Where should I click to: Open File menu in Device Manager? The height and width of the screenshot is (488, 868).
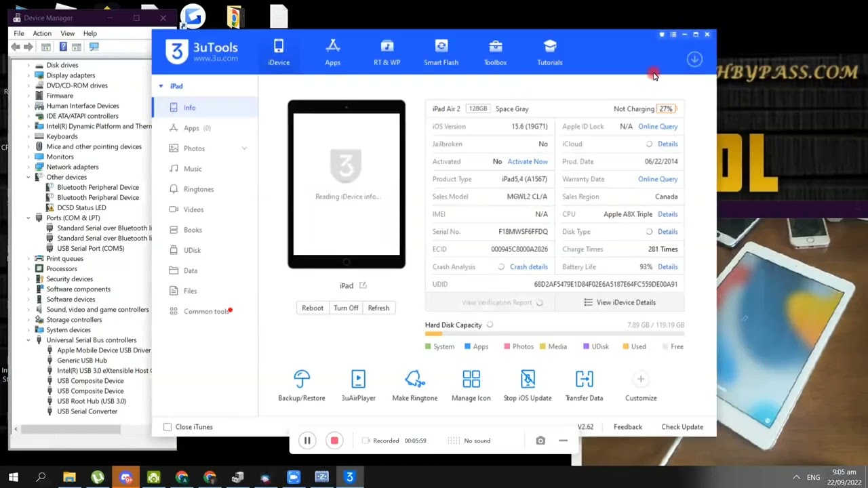point(19,33)
